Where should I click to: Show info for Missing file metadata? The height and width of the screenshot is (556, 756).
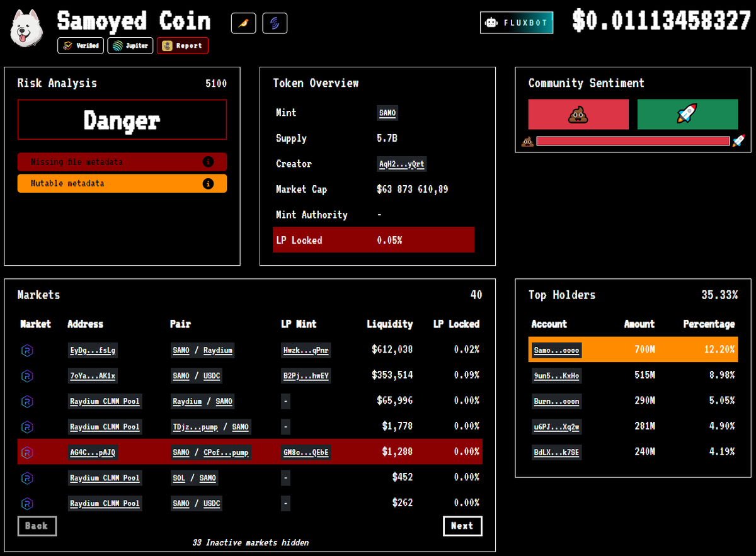point(208,162)
